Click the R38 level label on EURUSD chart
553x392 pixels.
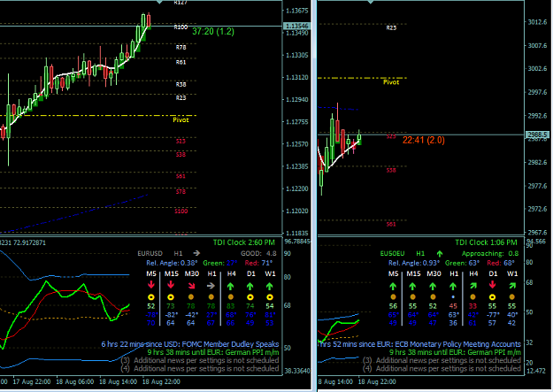tap(180, 85)
